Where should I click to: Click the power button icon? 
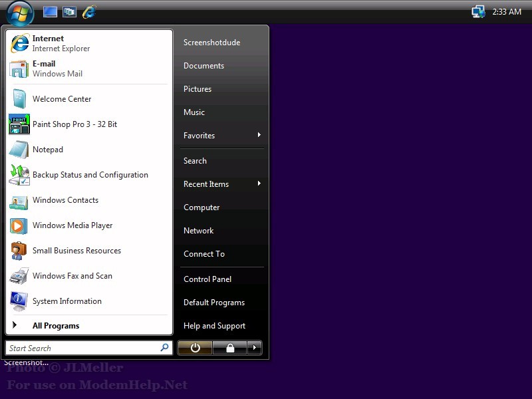click(195, 348)
